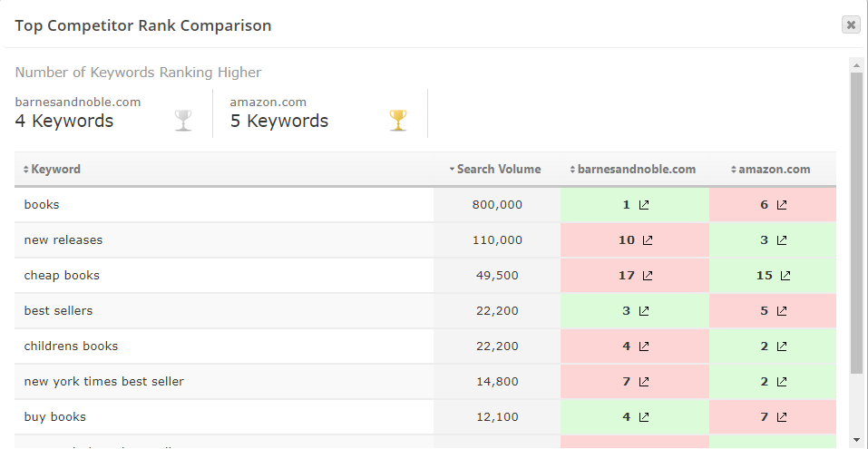Screen dimensions: 868x449
Task: Close the Top Competitor Rank Comparison dialog
Action: (x=851, y=24)
